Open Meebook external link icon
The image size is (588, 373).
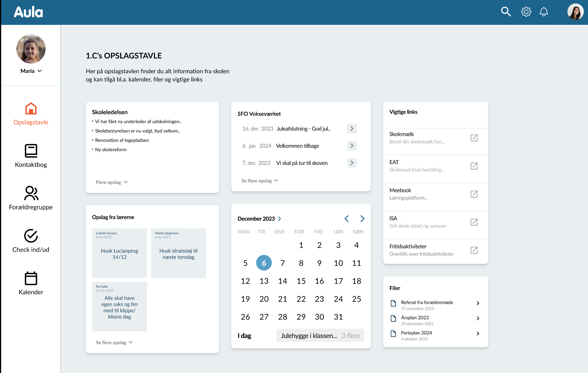tap(474, 194)
